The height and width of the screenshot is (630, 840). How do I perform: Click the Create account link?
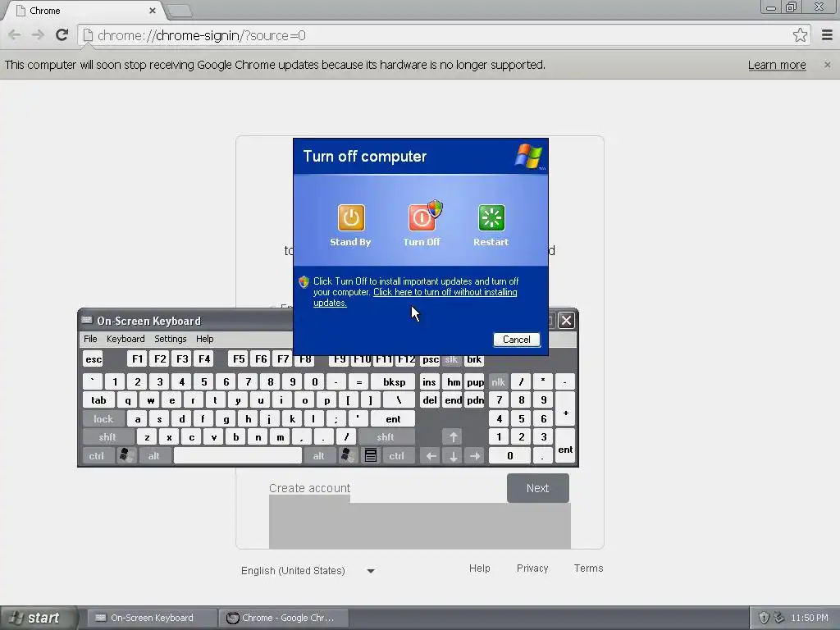point(309,488)
